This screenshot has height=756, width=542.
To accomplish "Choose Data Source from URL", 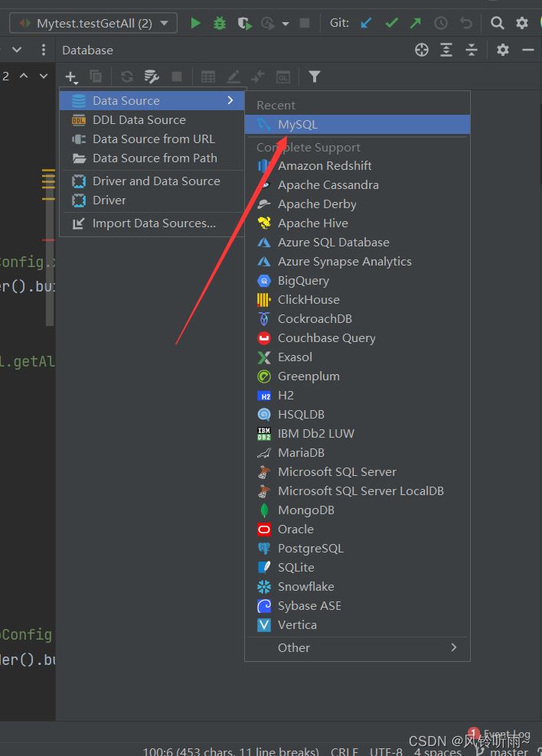I will pyautogui.click(x=153, y=138).
